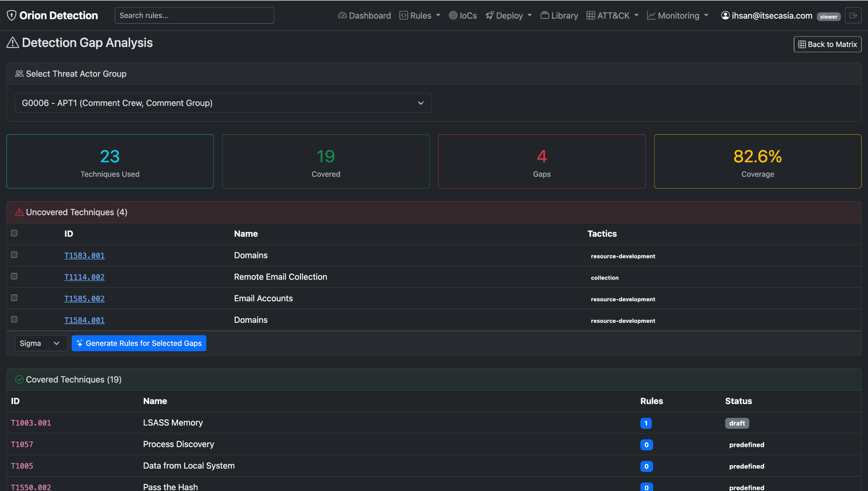868x491 pixels.
Task: Click covered technique ID T1003.001
Action: coord(31,423)
